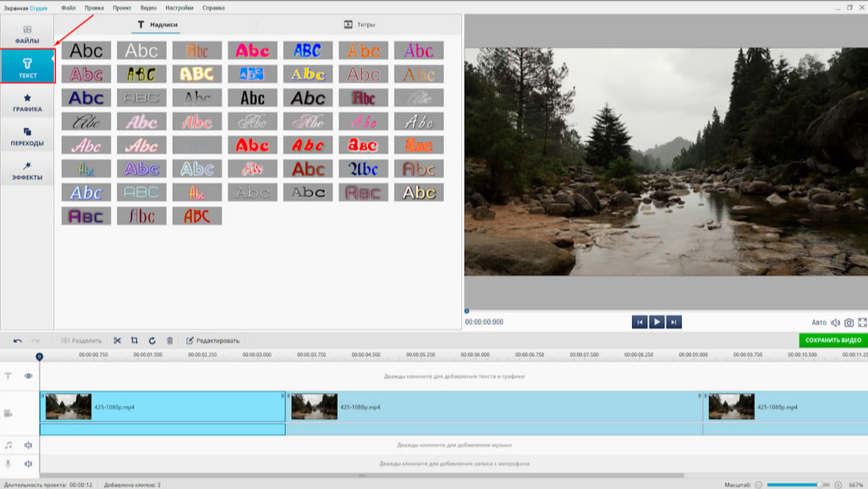This screenshot has width=868, height=489.
Task: Click the microphone track icon
Action: 8,464
